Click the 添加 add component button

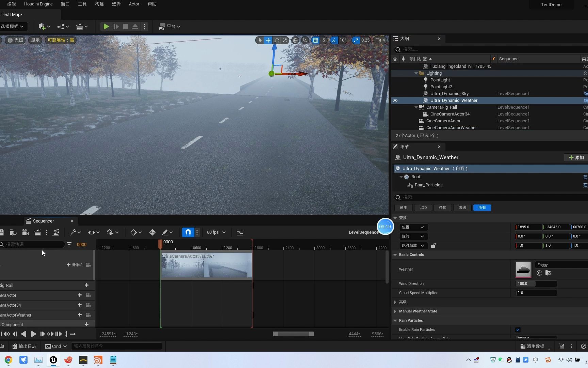pyautogui.click(x=576, y=157)
